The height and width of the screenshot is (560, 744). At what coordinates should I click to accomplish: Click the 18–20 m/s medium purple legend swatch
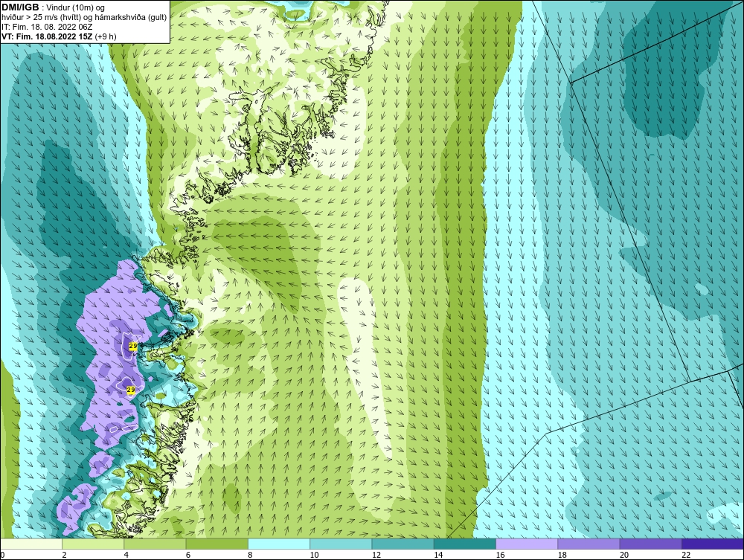pyautogui.click(x=589, y=544)
